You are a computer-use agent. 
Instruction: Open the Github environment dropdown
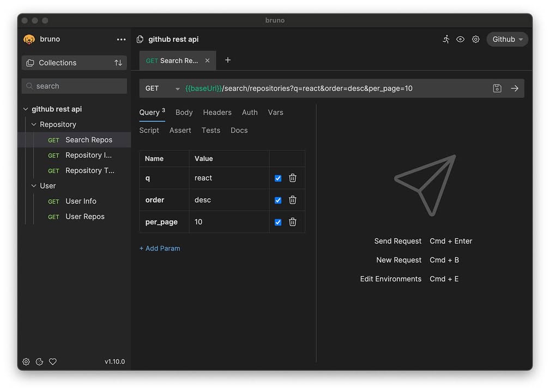click(x=507, y=39)
